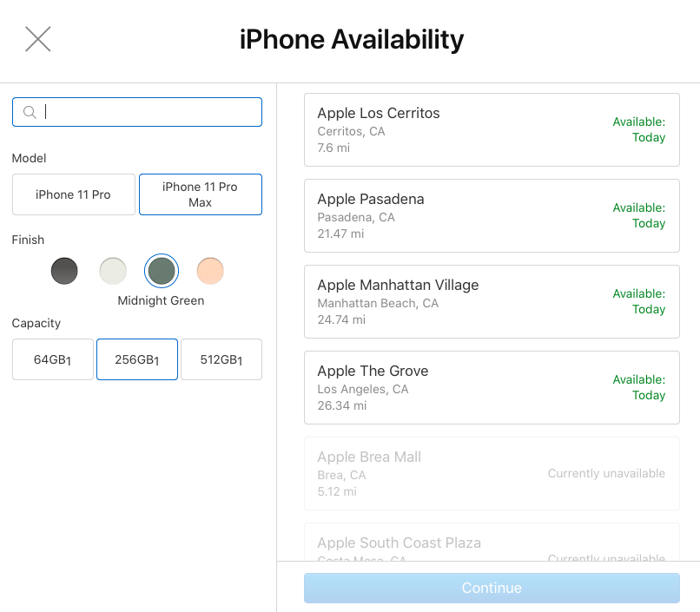Image resolution: width=700 pixels, height=612 pixels.
Task: Pick the Apple The Grove store
Action: 492,388
